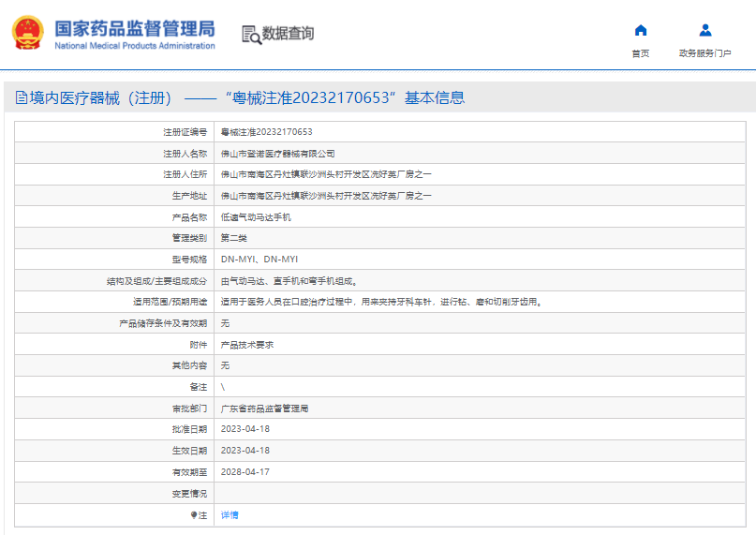Viewport: 756px width, 535px height.
Task: Click the 政务服务门户 label
Action: [704, 53]
